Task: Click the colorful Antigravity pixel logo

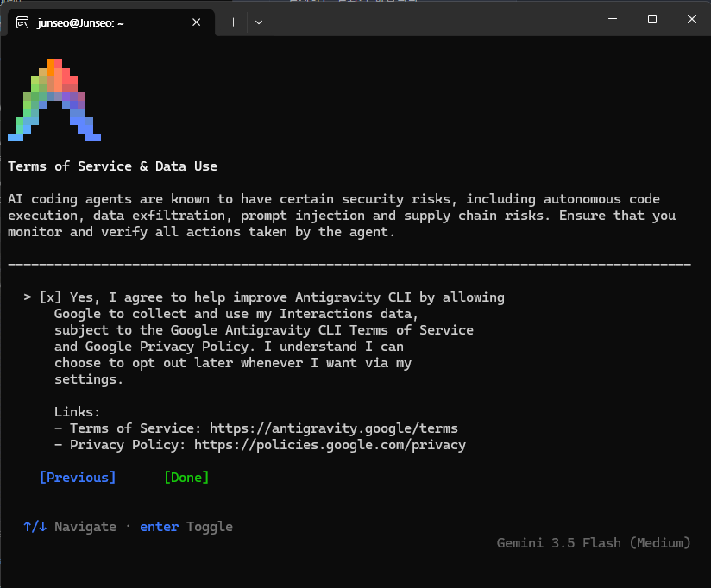Action: (x=54, y=101)
